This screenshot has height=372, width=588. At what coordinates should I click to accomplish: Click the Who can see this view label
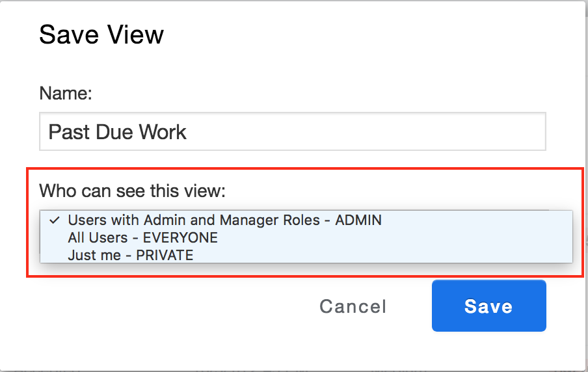click(x=132, y=191)
